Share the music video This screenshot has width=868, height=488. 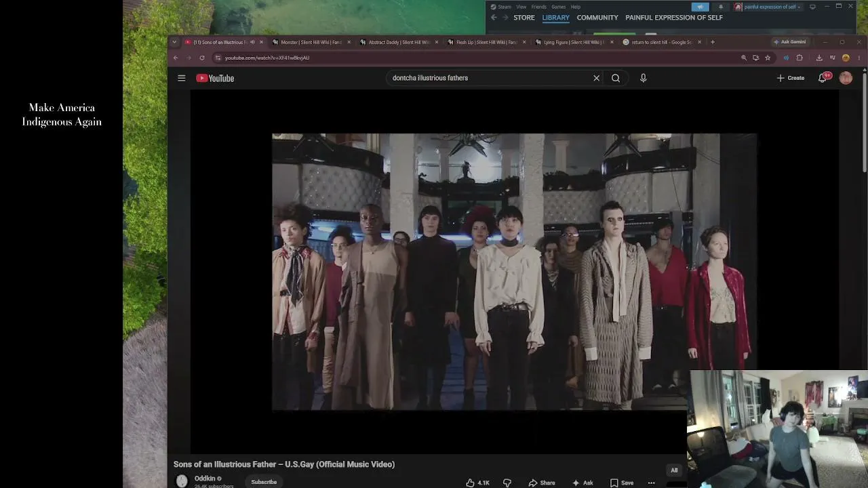(x=541, y=483)
